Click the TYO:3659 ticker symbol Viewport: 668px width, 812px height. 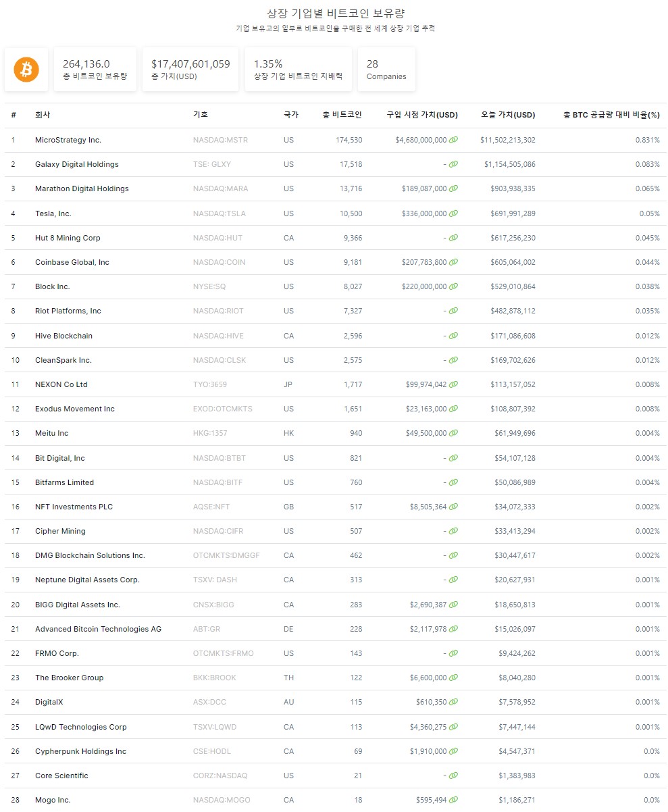pyautogui.click(x=210, y=384)
